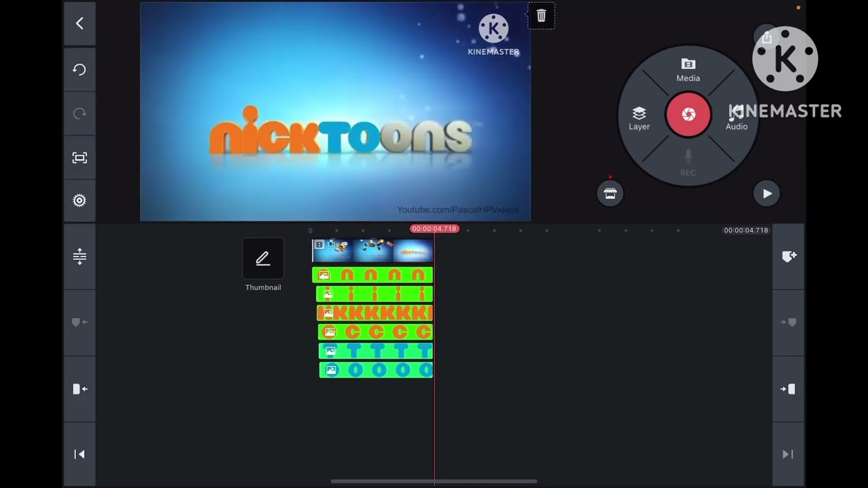Play the project preview
Viewport: 868px width, 488px height.
tap(767, 194)
